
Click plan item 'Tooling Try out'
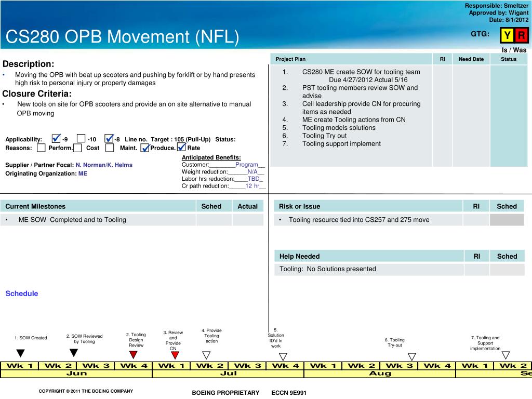tap(324, 136)
